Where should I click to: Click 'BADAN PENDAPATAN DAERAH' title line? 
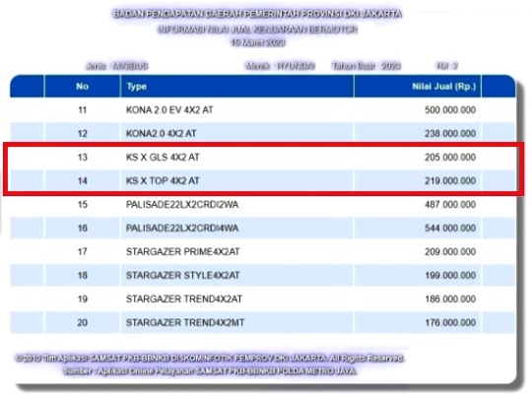coord(257,14)
